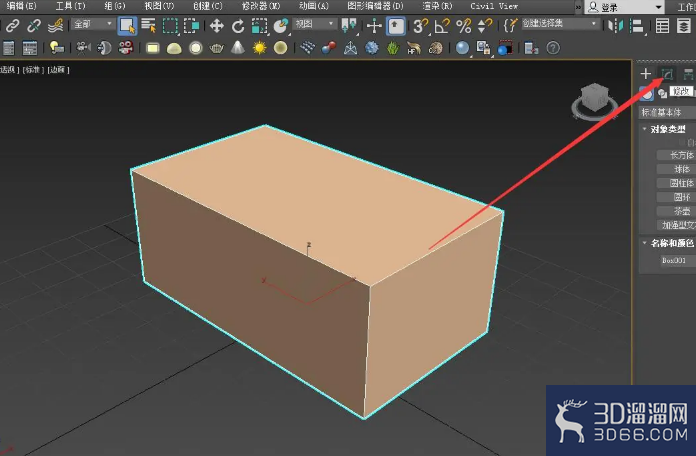
Task: Switch to the Create panel plus tab
Action: pyautogui.click(x=646, y=74)
